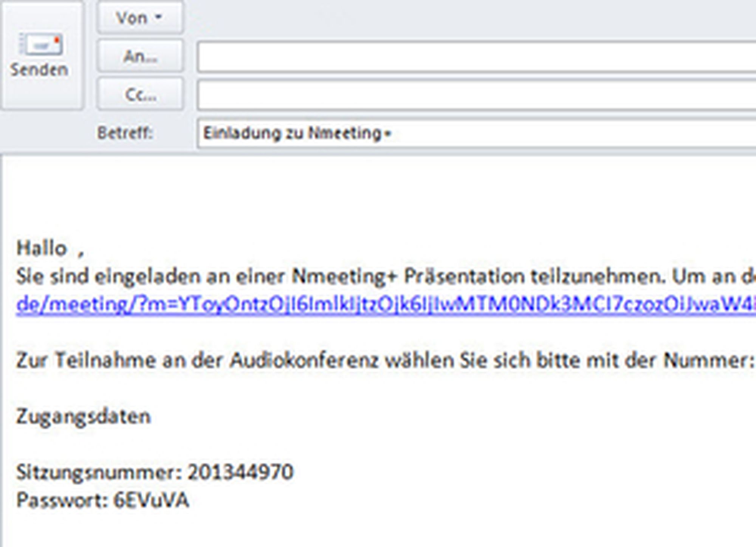Click the Cc... recipients button
This screenshot has height=547, width=756.
pyautogui.click(x=139, y=94)
